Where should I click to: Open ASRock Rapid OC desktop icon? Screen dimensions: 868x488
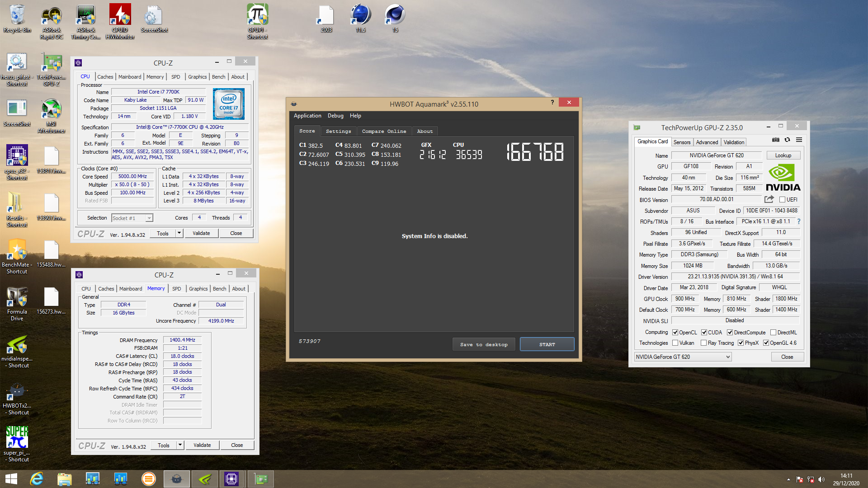pos(52,21)
